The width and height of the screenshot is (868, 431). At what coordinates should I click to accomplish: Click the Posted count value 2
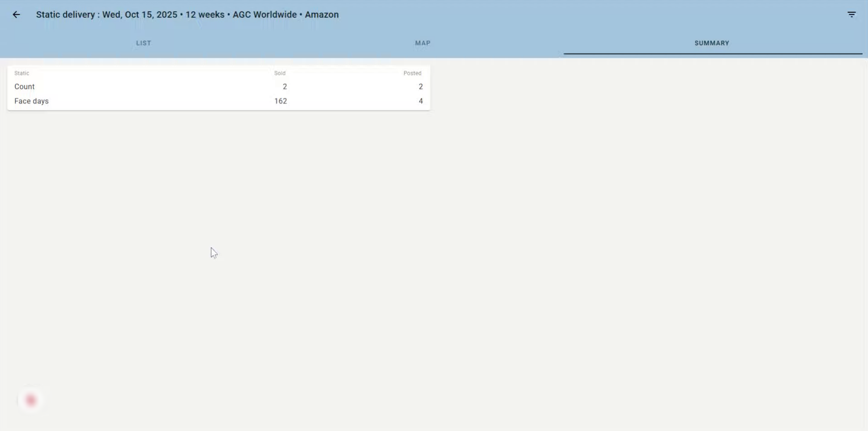click(x=421, y=86)
